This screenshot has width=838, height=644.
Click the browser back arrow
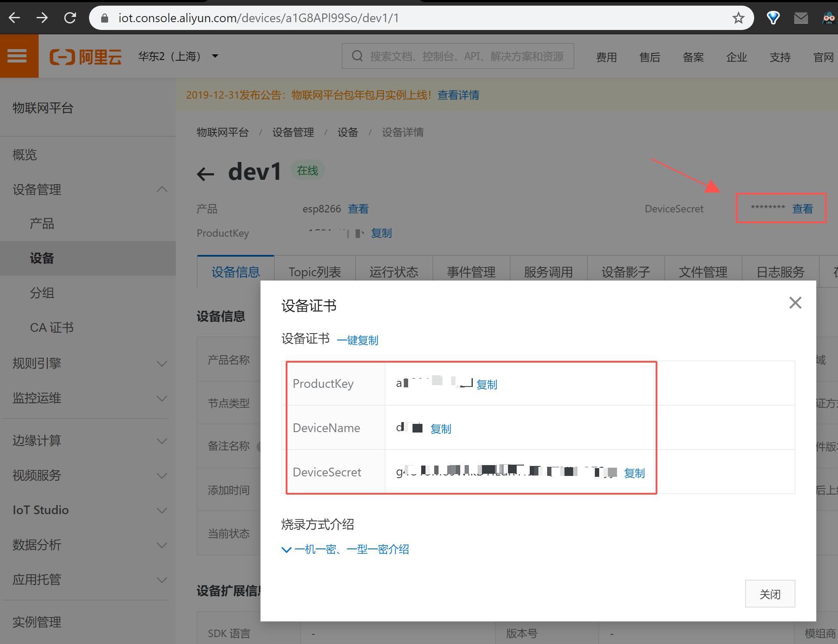[x=14, y=18]
